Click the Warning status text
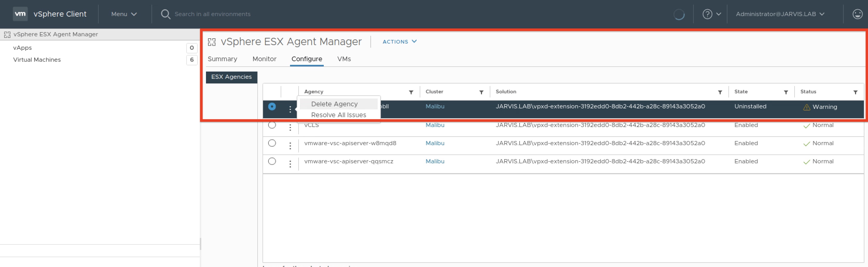The height and width of the screenshot is (267, 868). 824,107
